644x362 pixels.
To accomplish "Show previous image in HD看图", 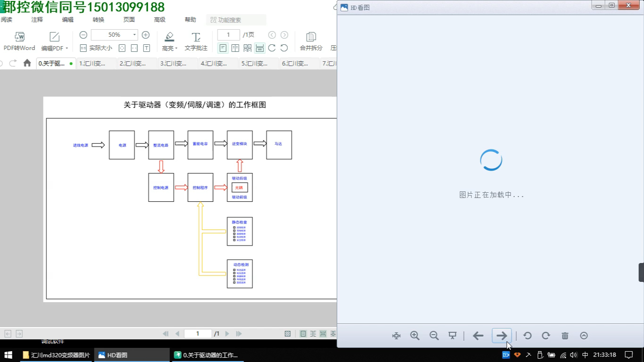I will coord(478,336).
